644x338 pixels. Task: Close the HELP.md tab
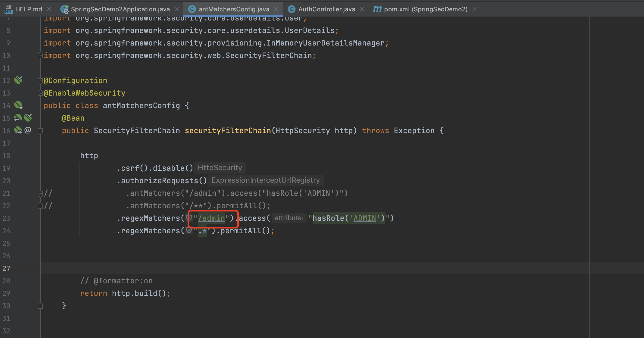[49, 9]
